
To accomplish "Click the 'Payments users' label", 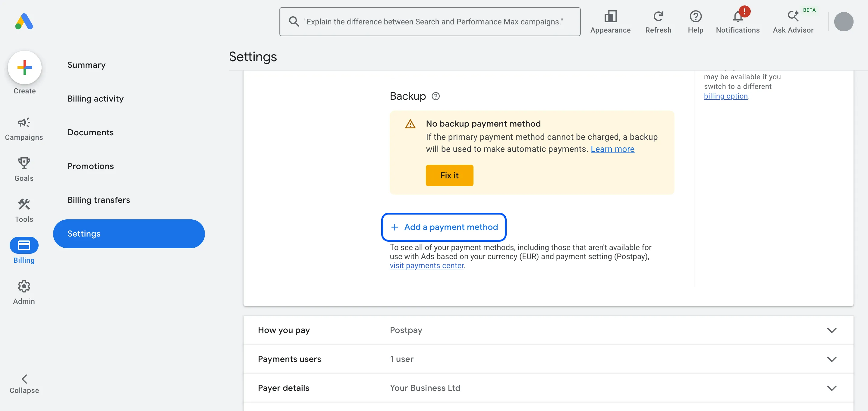I will (x=289, y=359).
